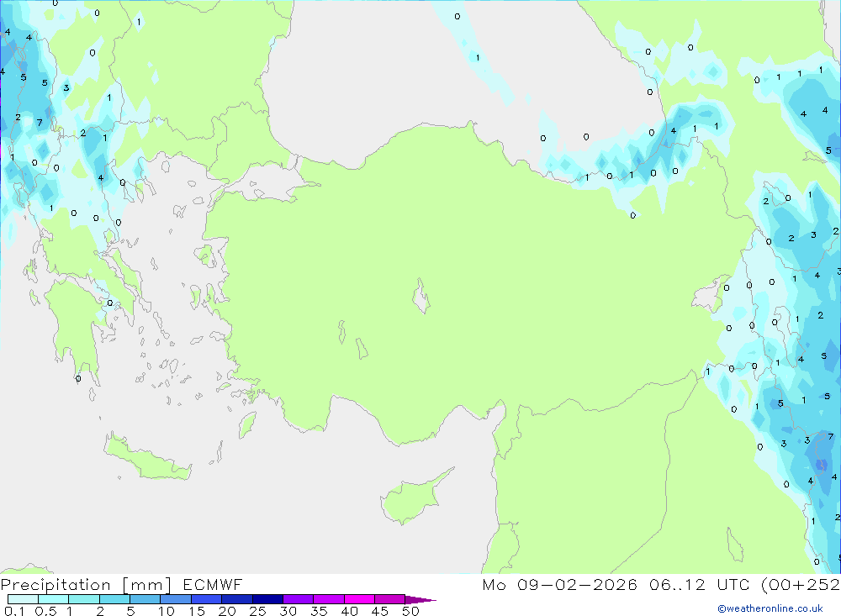Click the legend label "10"
The image size is (841, 616).
tap(167, 611)
